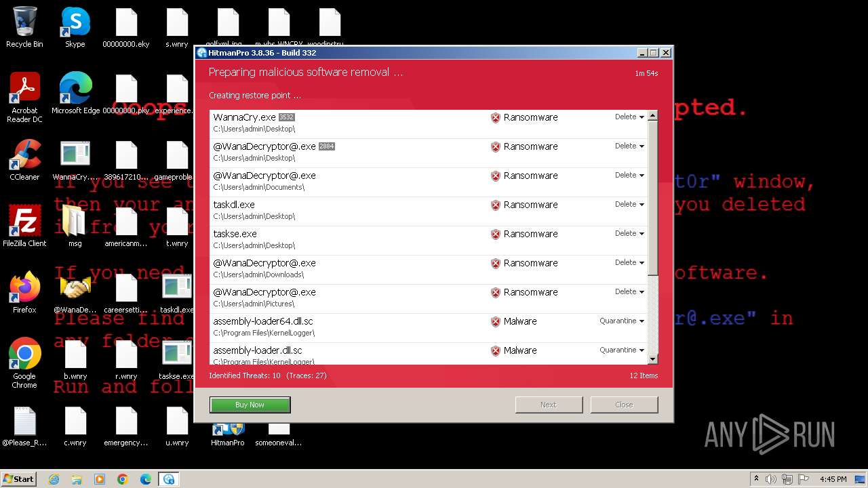
Task: Select the emergency... desktop file
Action: [126, 426]
